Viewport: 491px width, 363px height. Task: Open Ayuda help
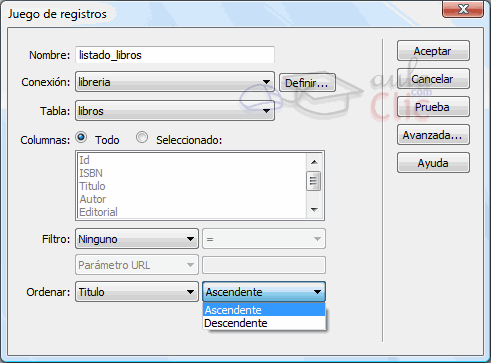[433, 163]
